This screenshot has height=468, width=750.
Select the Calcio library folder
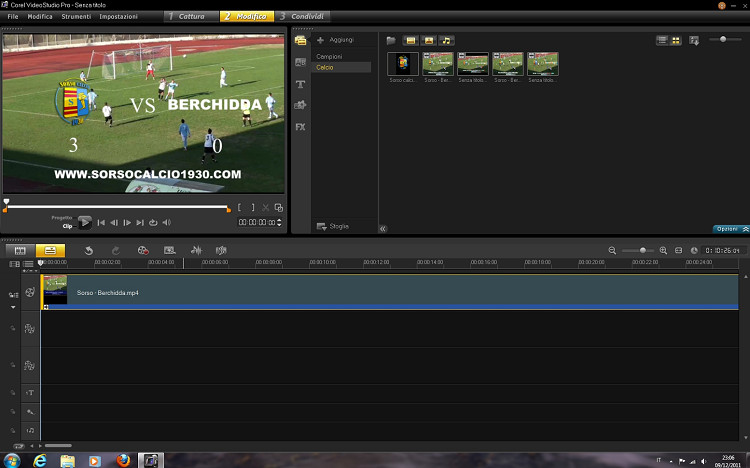(342, 67)
